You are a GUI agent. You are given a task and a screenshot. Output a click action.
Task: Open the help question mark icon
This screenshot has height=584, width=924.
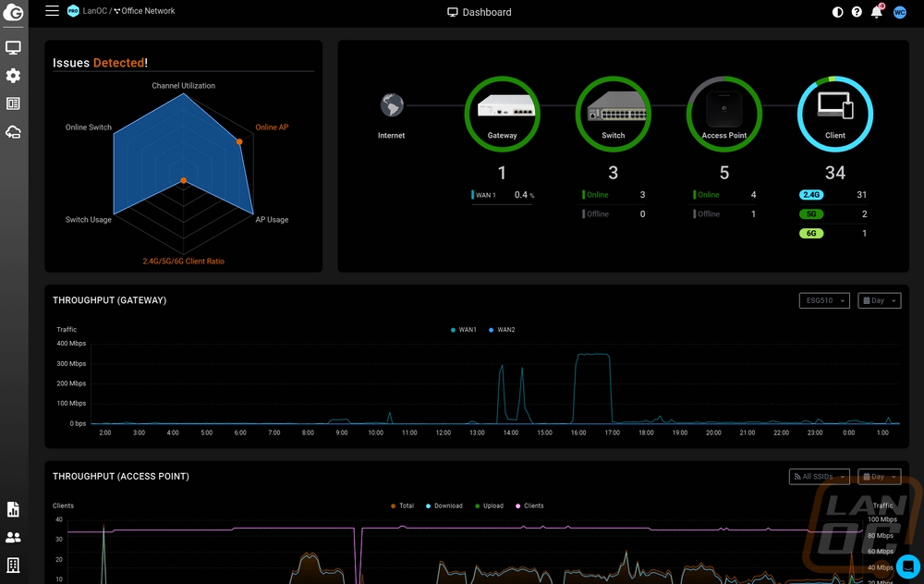tap(857, 12)
